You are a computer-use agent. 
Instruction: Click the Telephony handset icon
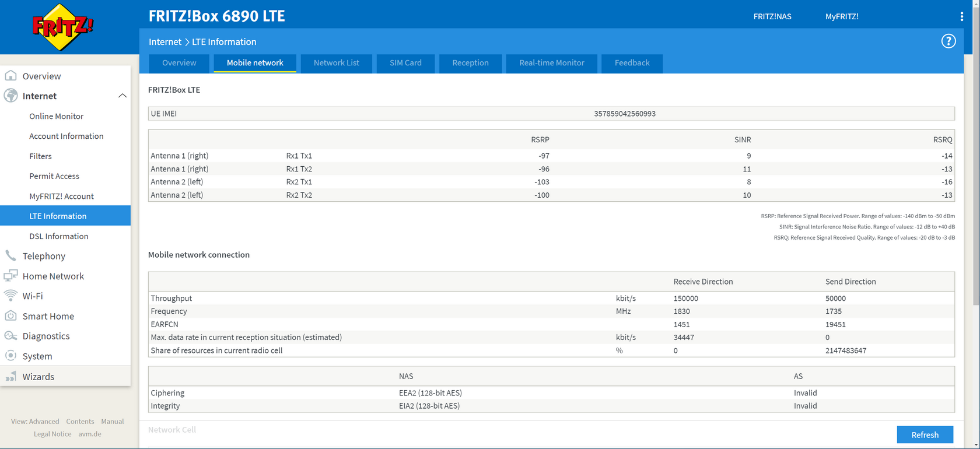[10, 255]
